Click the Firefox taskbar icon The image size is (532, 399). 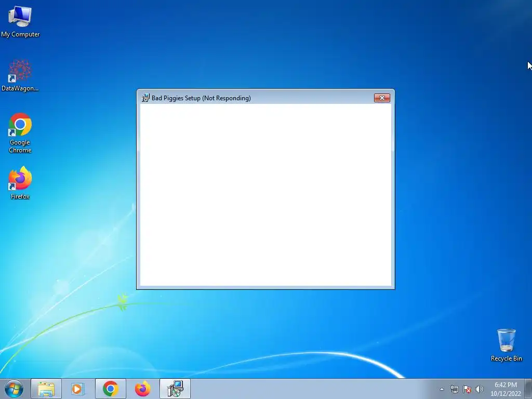(142, 389)
